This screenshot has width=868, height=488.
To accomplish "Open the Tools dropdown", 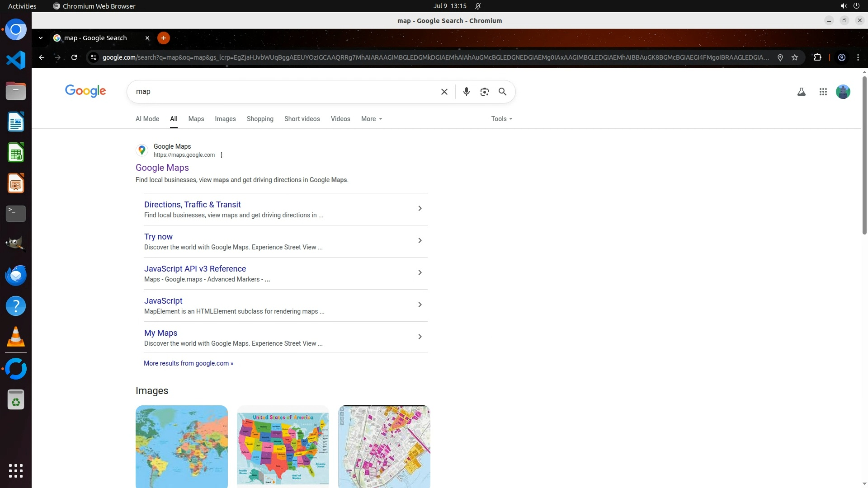I will 501,119.
